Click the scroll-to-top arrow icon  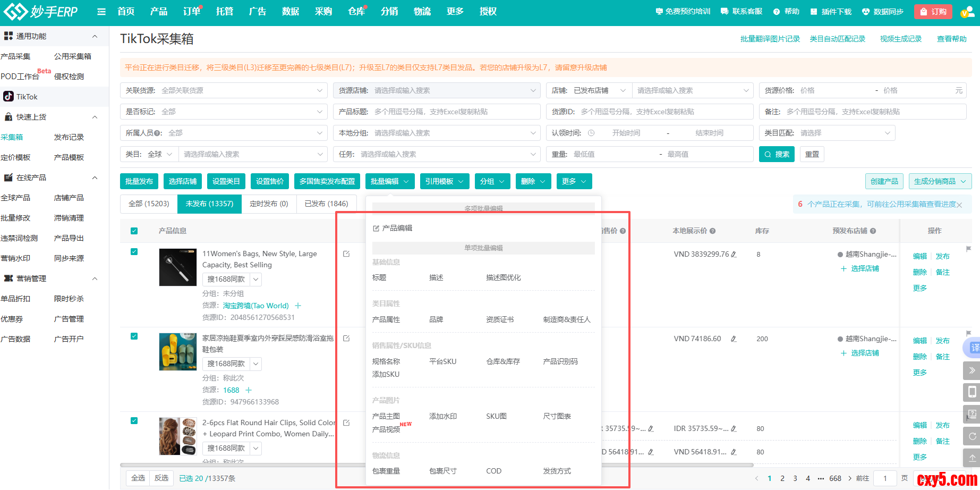(972, 458)
